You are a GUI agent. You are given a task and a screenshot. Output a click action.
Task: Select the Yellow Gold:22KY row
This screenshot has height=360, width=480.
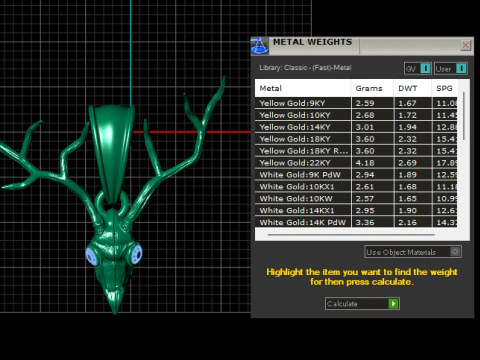pyautogui.click(x=356, y=163)
